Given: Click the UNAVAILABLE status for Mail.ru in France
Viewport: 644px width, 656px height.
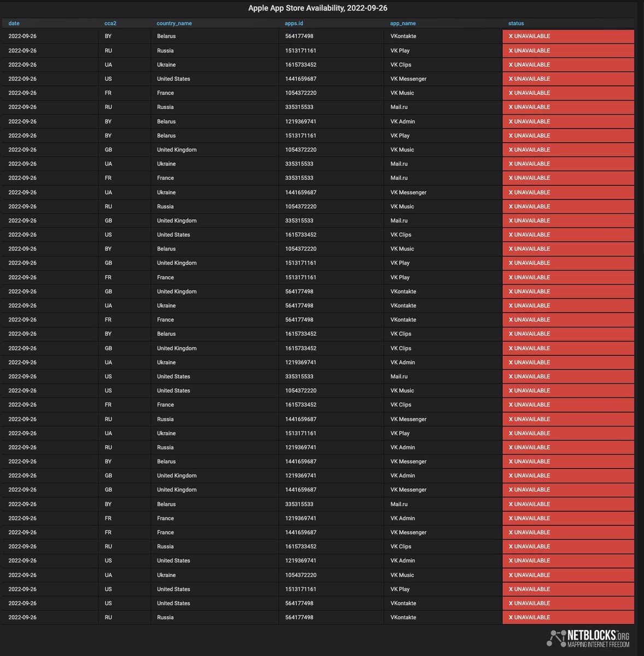Looking at the screenshot, I should click(x=568, y=178).
